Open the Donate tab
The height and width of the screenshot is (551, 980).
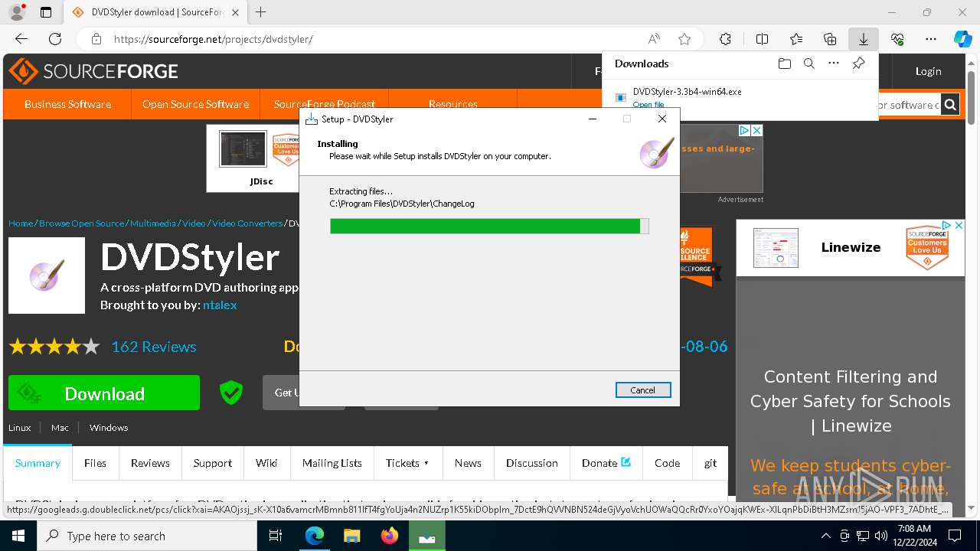[x=606, y=463]
